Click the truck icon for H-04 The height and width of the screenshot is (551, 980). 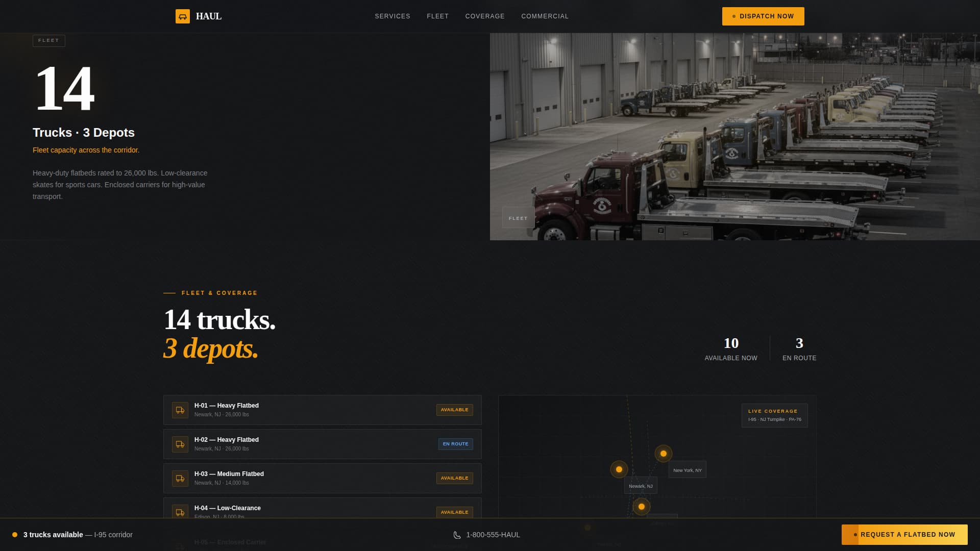180,512
